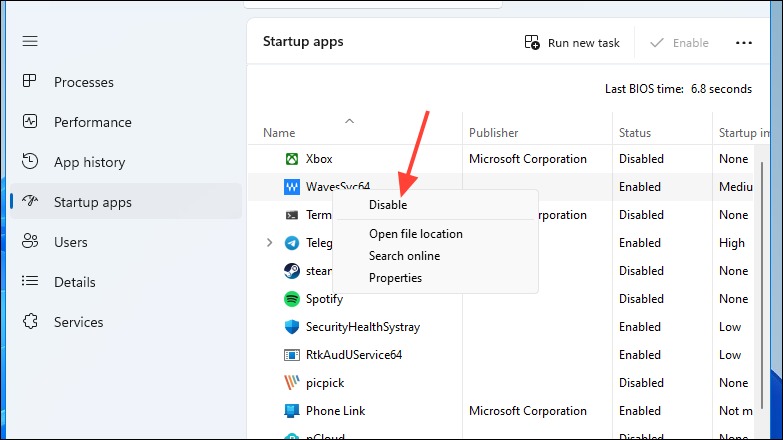Expand the Telegram row chevron
This screenshot has height=440, width=783.
pos(270,243)
